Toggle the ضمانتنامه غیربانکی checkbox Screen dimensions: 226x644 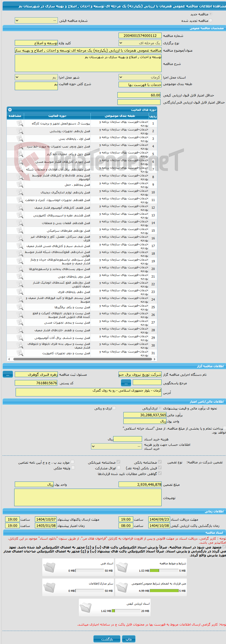(x=119, y=462)
